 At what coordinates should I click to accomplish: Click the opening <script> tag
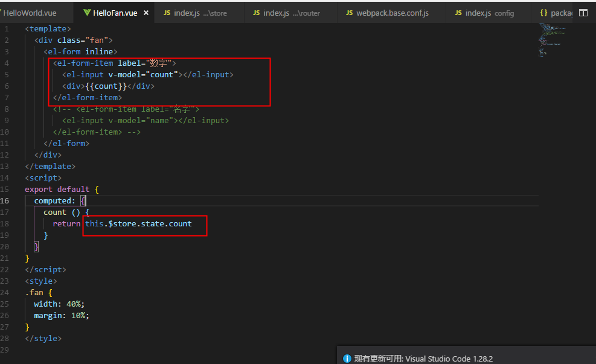[x=43, y=178]
